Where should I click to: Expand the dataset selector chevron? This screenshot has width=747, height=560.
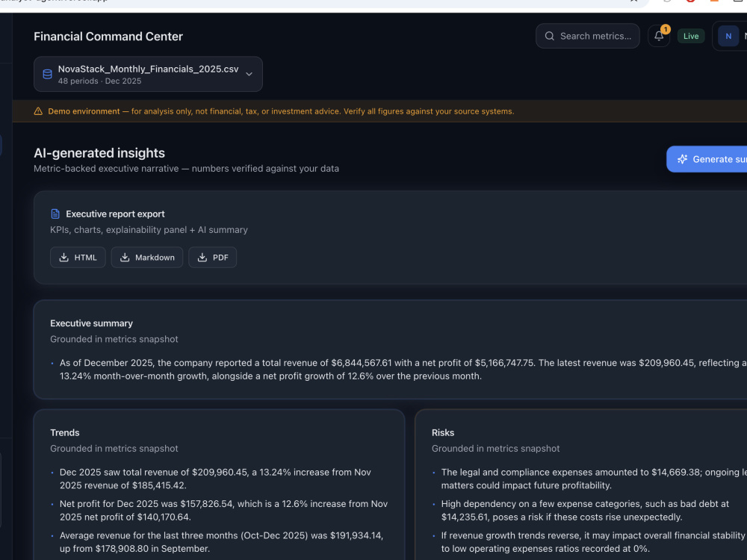249,74
